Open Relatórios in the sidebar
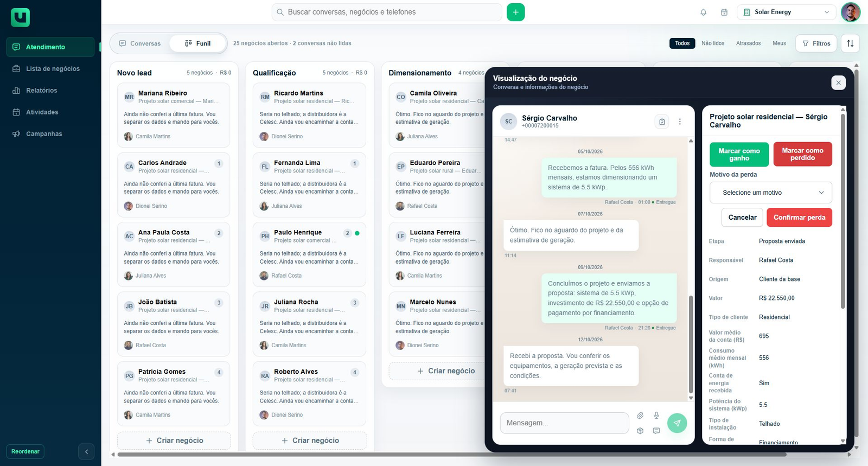 pos(50,91)
